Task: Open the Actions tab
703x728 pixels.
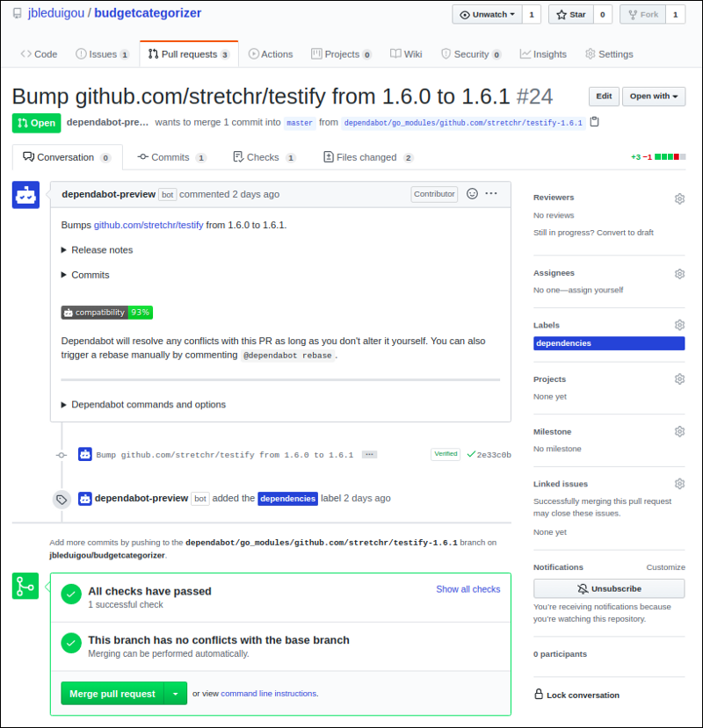Action: (x=271, y=54)
